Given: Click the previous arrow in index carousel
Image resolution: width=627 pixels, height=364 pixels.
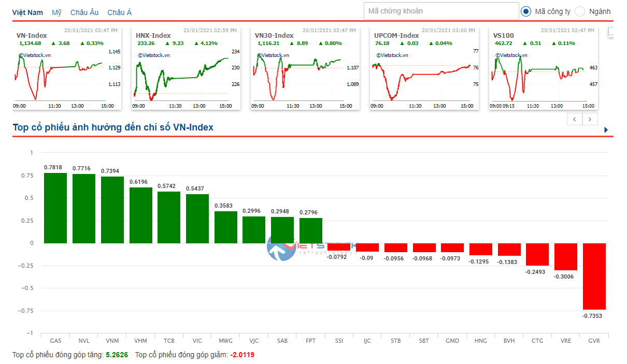Looking at the screenshot, I should (575, 119).
